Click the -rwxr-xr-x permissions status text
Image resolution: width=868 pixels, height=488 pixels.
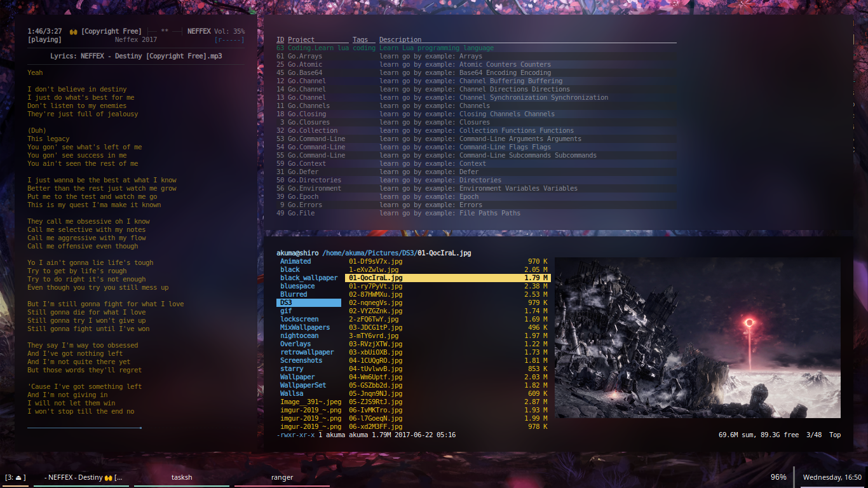(x=295, y=435)
